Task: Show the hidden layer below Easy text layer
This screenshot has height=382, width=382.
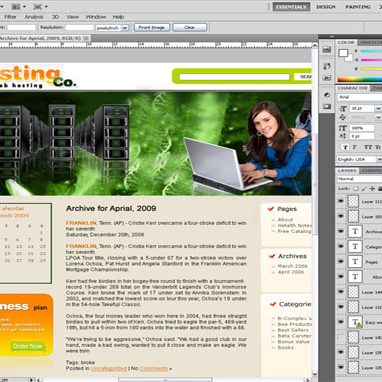Action: [341, 337]
